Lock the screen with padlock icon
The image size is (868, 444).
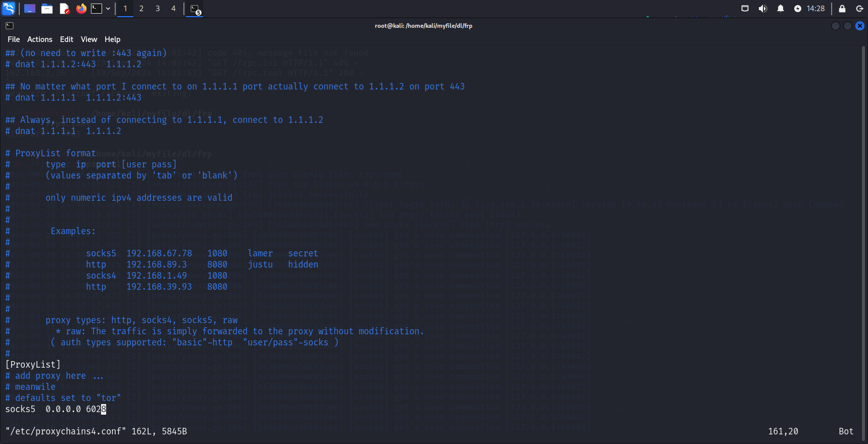pos(842,9)
